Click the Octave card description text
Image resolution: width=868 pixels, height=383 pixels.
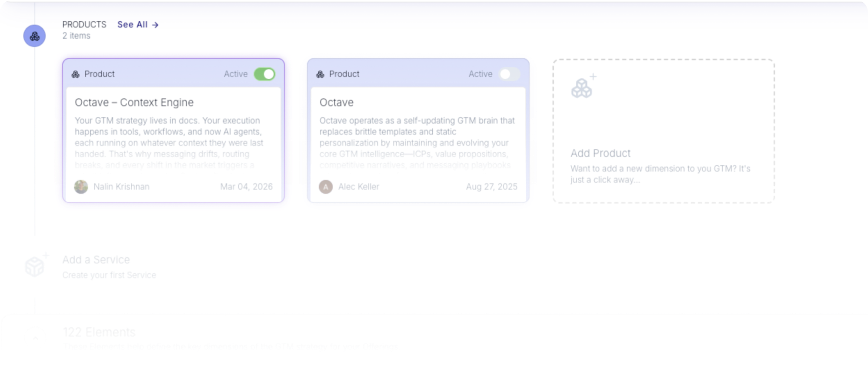[x=417, y=143]
